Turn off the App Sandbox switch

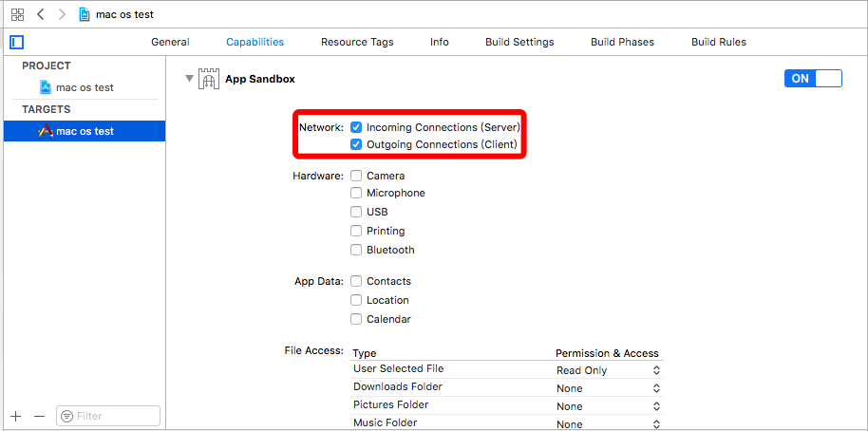tap(813, 79)
